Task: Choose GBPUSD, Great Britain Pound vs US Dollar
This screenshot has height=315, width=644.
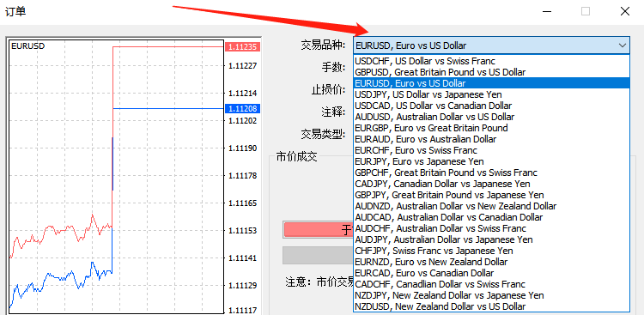Action: point(491,72)
